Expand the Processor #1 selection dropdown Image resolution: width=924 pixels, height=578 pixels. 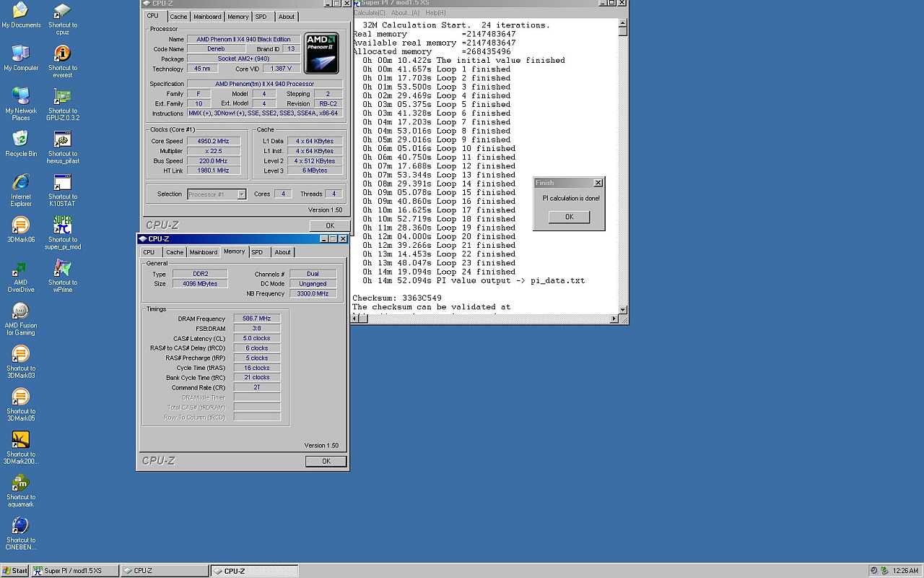click(x=241, y=194)
